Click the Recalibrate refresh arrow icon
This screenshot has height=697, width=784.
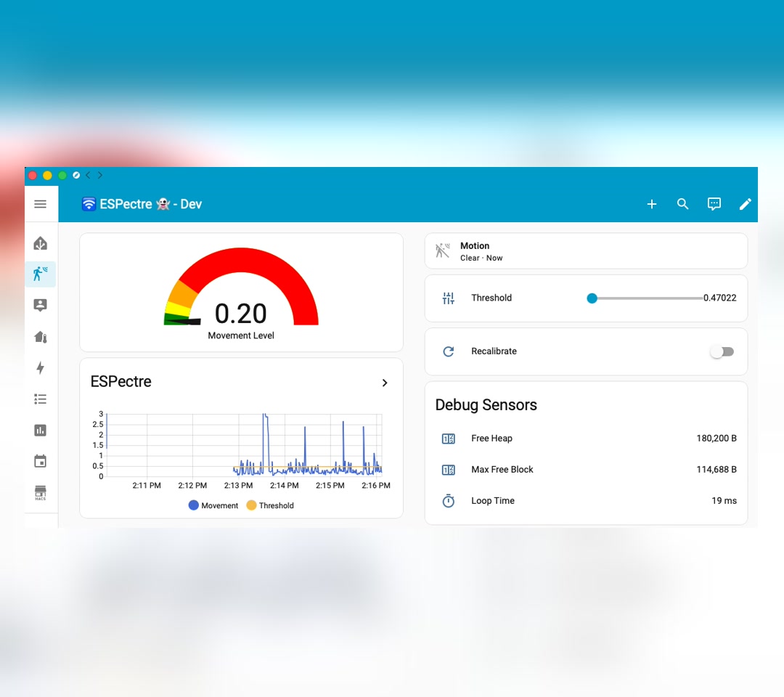point(449,351)
